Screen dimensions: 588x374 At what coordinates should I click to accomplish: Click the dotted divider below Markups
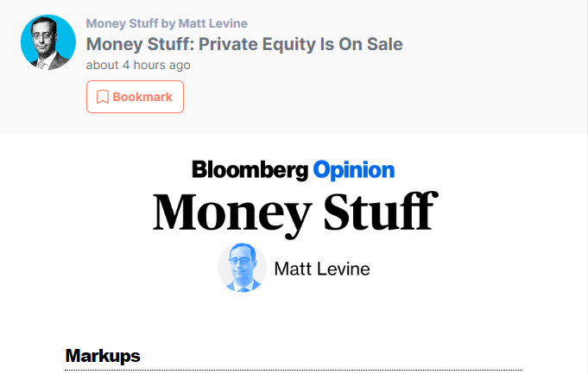294,370
